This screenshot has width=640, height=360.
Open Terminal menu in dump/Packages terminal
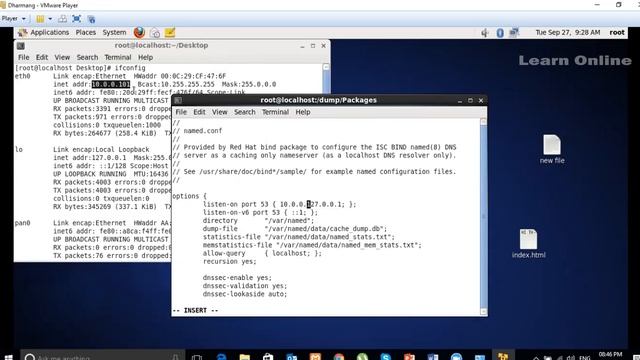click(275, 112)
